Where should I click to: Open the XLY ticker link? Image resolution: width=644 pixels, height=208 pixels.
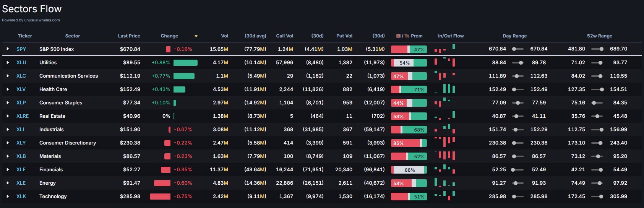21,143
